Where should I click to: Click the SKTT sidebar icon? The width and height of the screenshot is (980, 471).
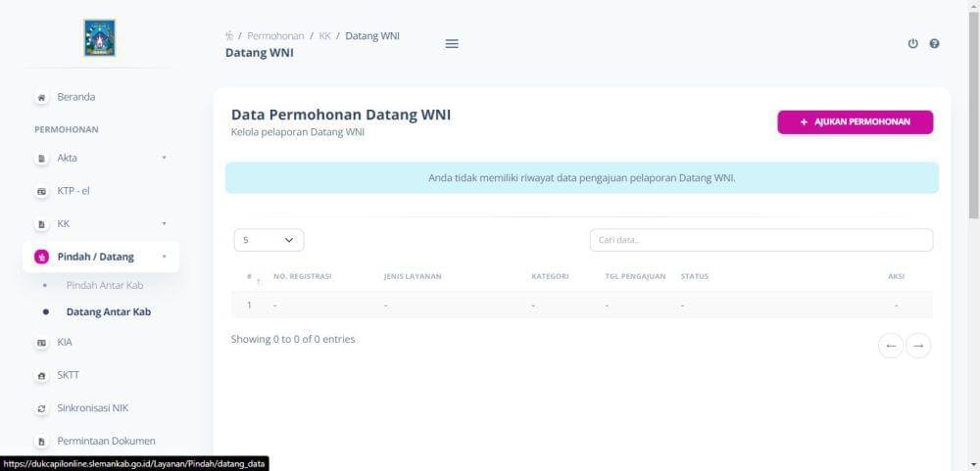(x=41, y=375)
